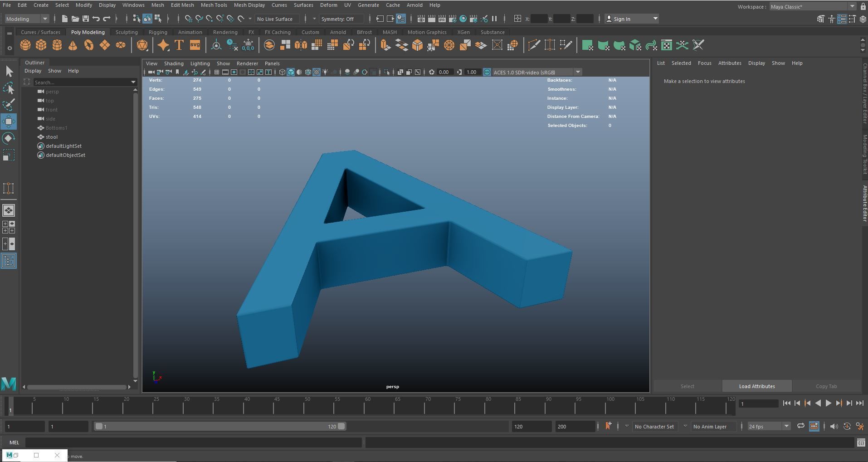Create a polygon cone from the shelf
The width and height of the screenshot is (868, 462).
(x=73, y=45)
